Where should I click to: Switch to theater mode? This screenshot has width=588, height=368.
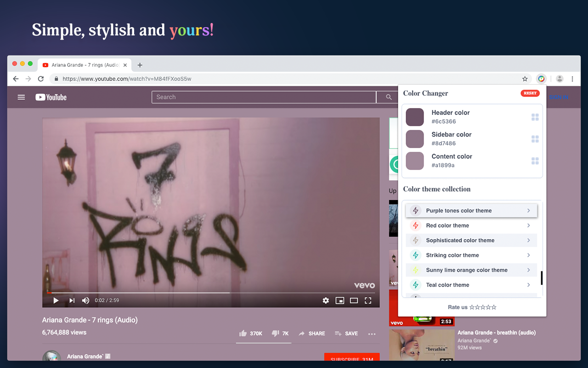[x=354, y=300]
